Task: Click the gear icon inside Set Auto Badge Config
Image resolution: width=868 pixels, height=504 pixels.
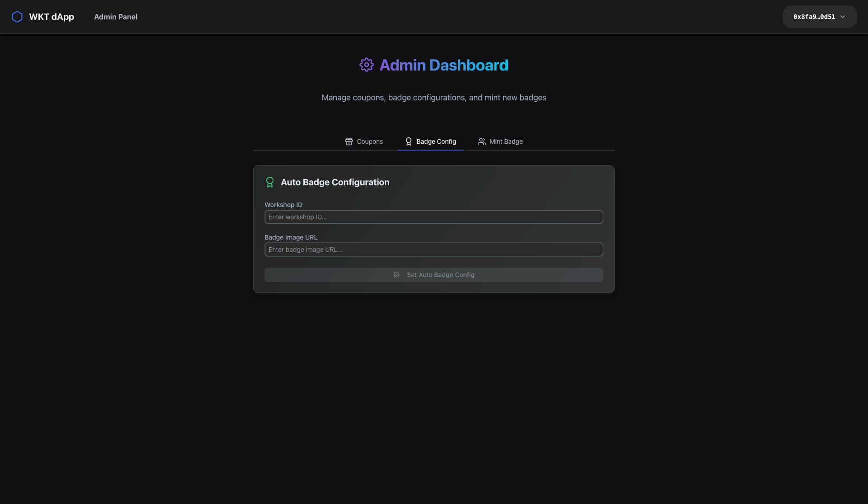Action: pyautogui.click(x=396, y=275)
